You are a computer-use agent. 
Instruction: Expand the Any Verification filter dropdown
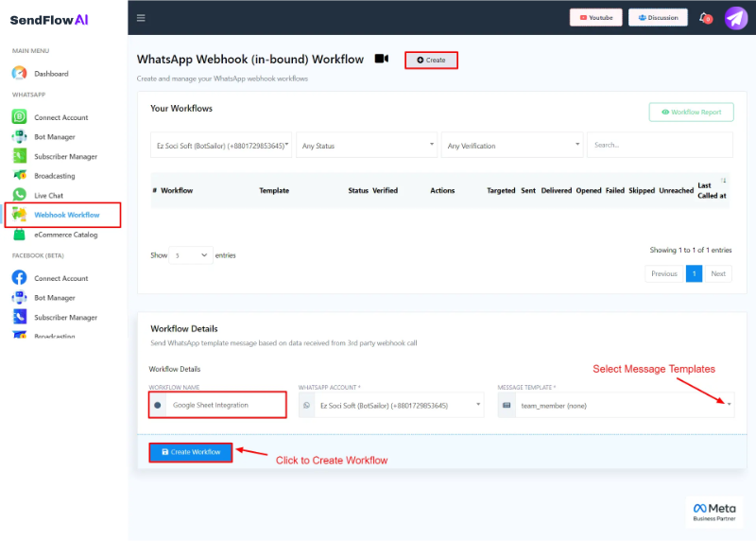(x=512, y=145)
